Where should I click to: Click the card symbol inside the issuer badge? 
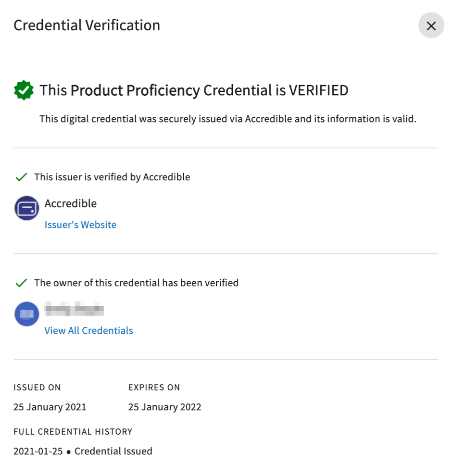click(26, 208)
